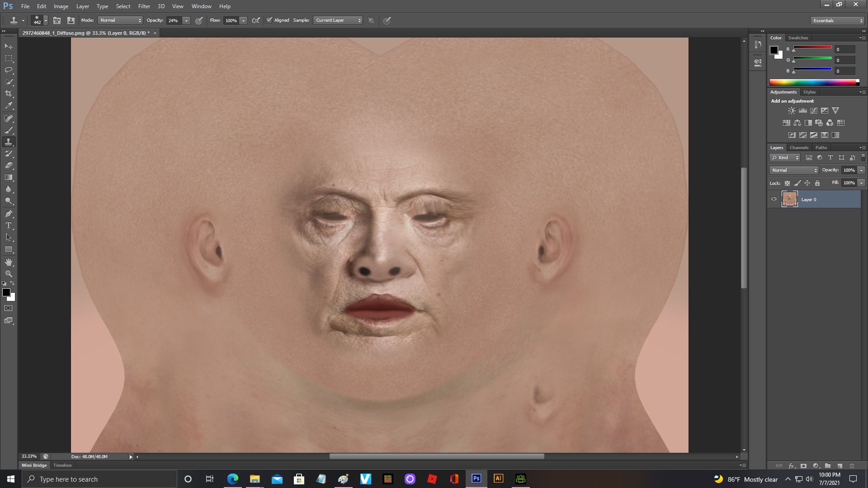Switch to the Timeline tab
Screen dimensions: 868x488
[x=62, y=465]
